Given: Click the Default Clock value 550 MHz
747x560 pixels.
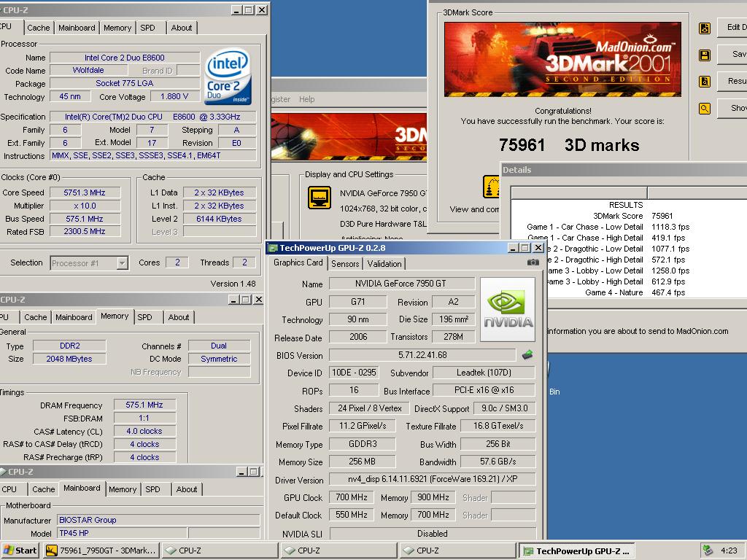Looking at the screenshot, I should pyautogui.click(x=352, y=515).
